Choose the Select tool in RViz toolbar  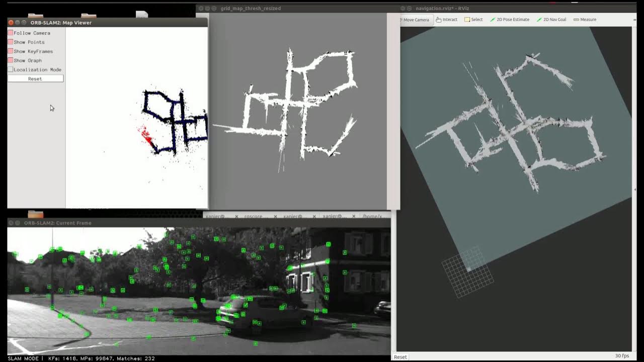pos(473,20)
